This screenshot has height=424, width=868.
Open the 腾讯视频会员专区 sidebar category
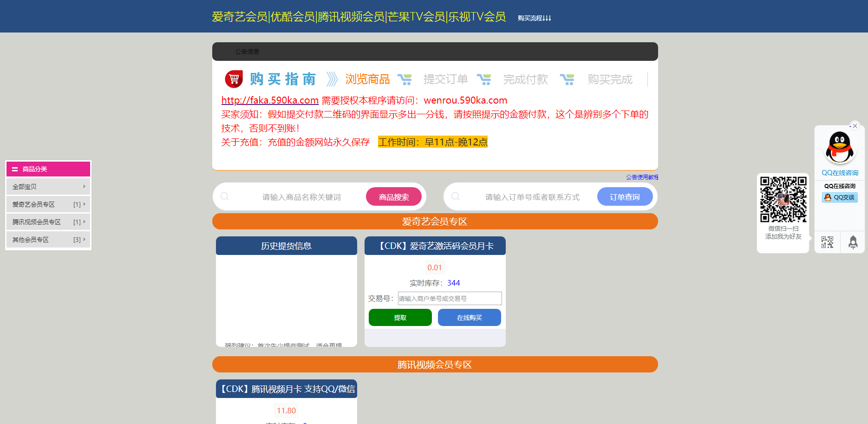tap(48, 222)
